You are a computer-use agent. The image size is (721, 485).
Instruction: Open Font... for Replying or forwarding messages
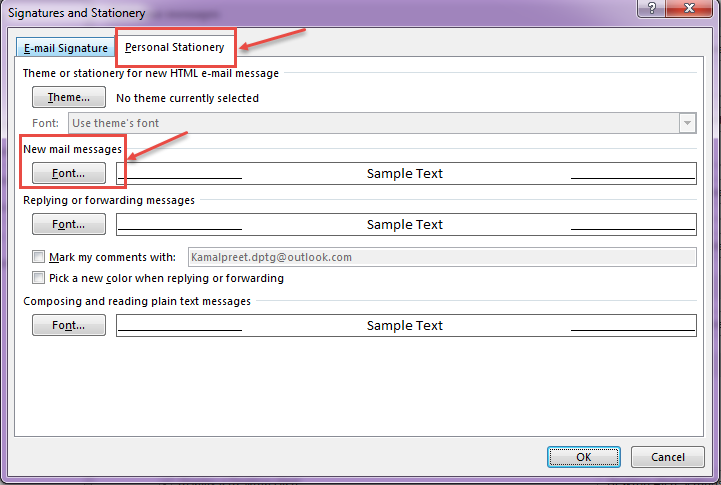[69, 224]
